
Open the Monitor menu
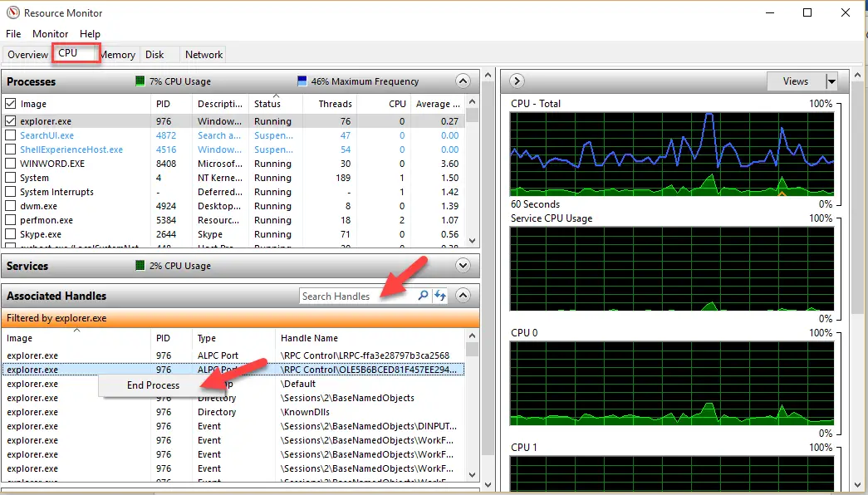(49, 33)
